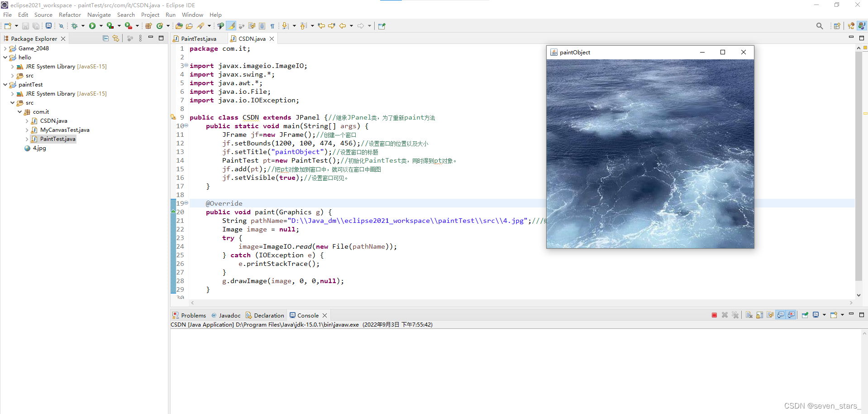Jump to the Next Annotation icon

[286, 26]
